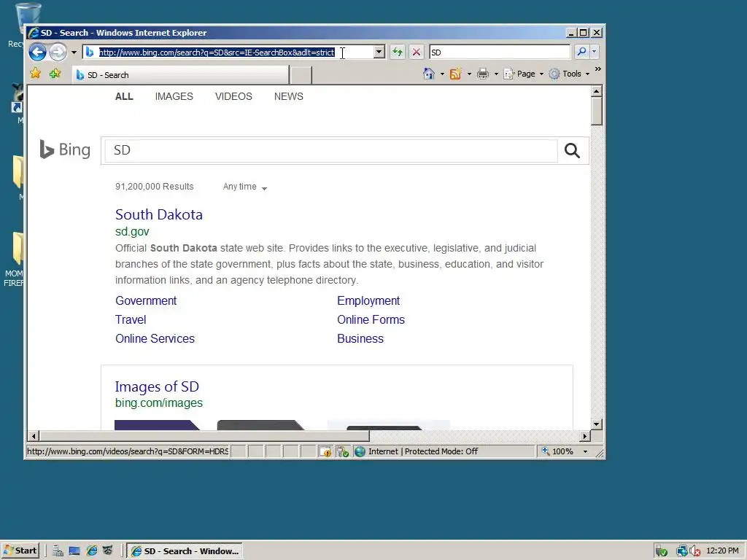Open the Travel sublink
This screenshot has width=747, height=560.
[x=131, y=319]
